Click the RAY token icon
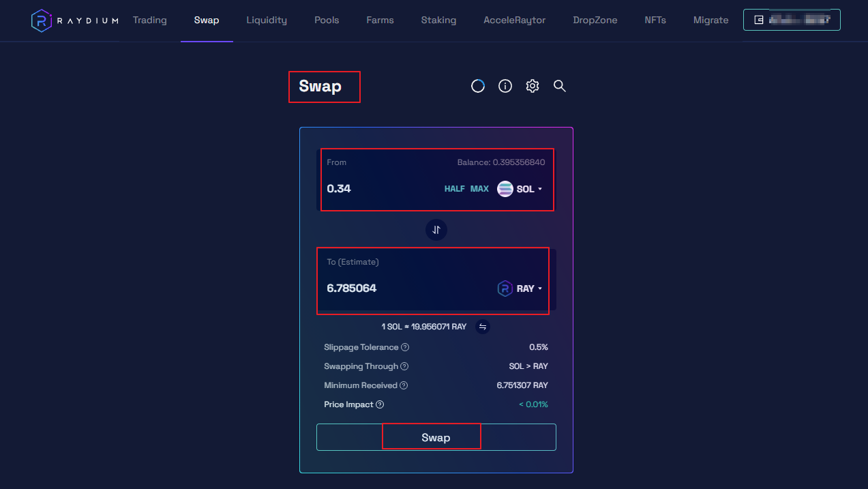868x489 pixels. [x=505, y=288]
